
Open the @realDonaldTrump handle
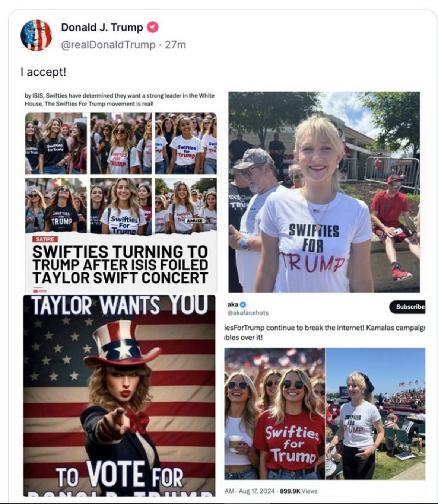click(108, 45)
